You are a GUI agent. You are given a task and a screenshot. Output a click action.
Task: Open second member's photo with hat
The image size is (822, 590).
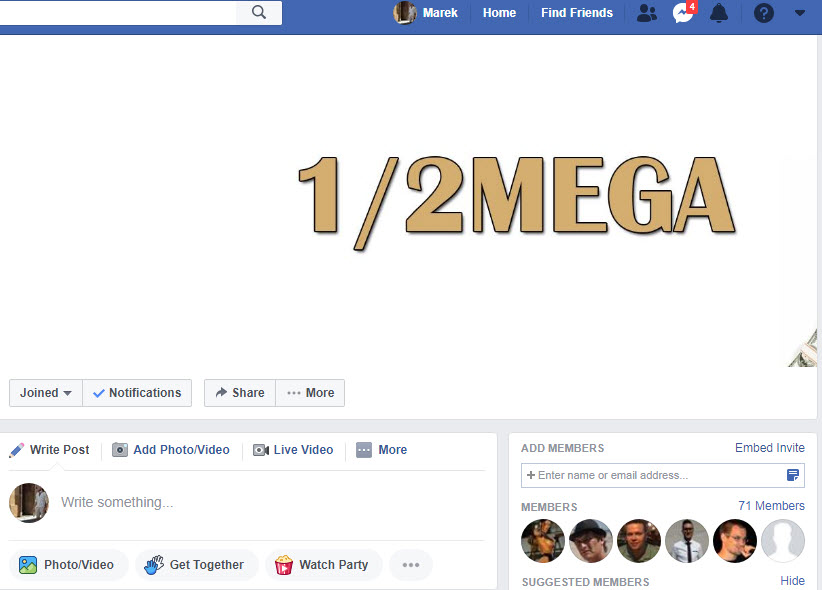(x=591, y=541)
